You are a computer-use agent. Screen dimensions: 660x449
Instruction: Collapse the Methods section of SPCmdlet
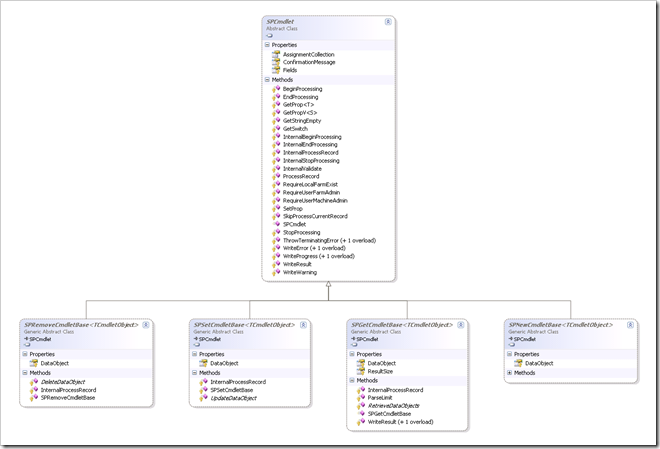[267, 80]
